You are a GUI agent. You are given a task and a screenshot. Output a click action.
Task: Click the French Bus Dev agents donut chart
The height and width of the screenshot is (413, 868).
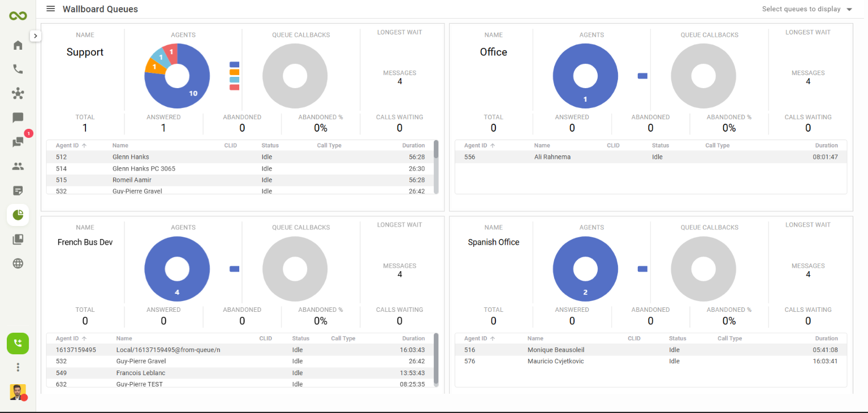click(x=178, y=269)
